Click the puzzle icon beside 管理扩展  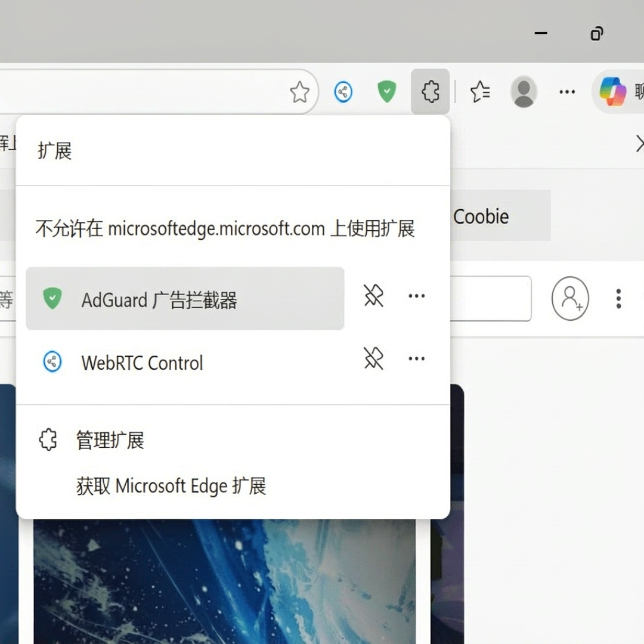48,440
